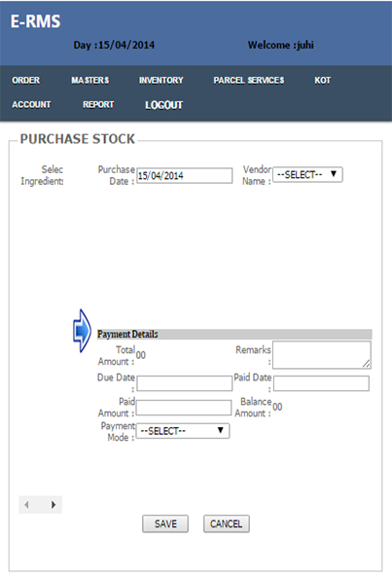Open the ORDER menu
392x577 pixels.
click(x=25, y=80)
